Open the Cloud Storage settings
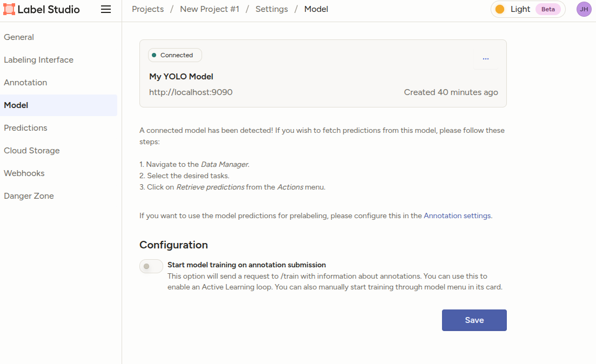The image size is (596, 364). point(32,151)
